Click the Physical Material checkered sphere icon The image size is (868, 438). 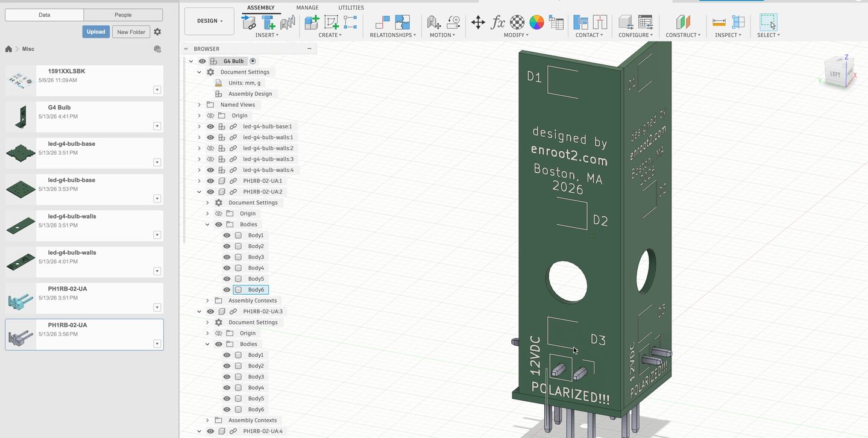point(517,22)
